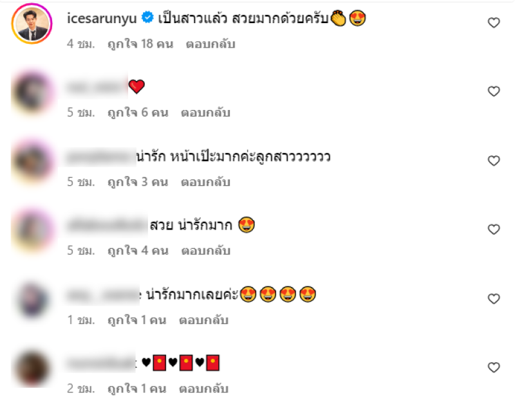Like the 'น่ารักมากเลยค่ะ' comment

pyautogui.click(x=494, y=298)
